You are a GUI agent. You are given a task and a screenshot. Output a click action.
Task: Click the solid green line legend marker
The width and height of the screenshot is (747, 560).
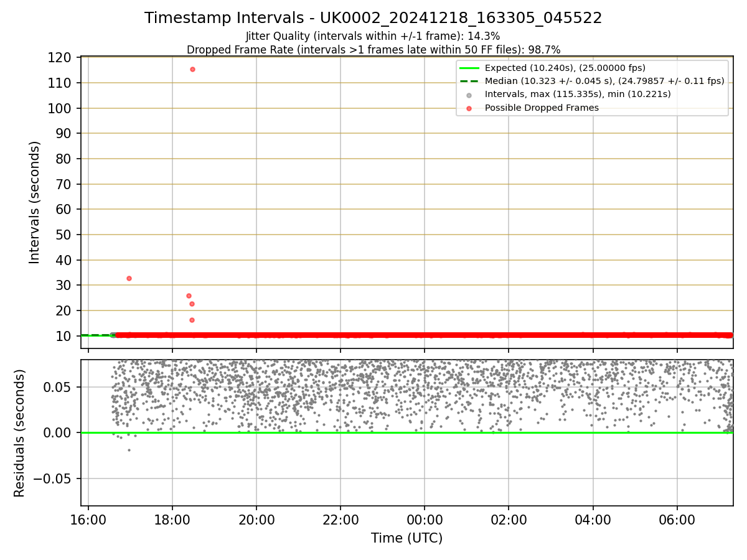469,68
